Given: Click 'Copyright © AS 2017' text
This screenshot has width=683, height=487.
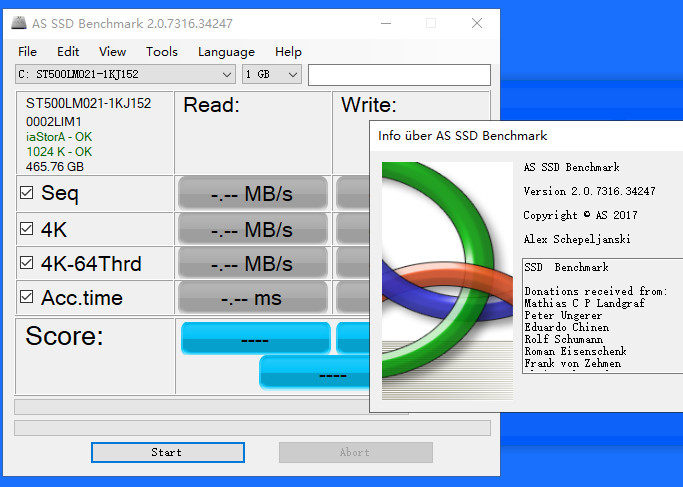Looking at the screenshot, I should 581,215.
